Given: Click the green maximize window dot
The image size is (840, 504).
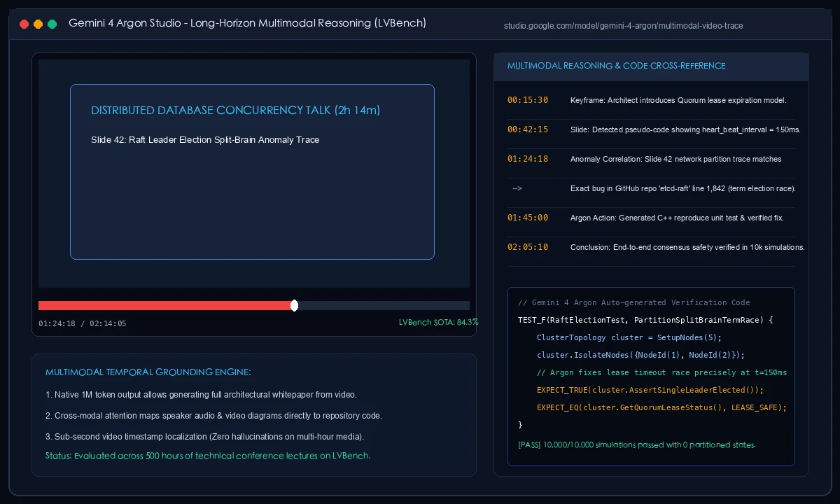Looking at the screenshot, I should [x=52, y=24].
